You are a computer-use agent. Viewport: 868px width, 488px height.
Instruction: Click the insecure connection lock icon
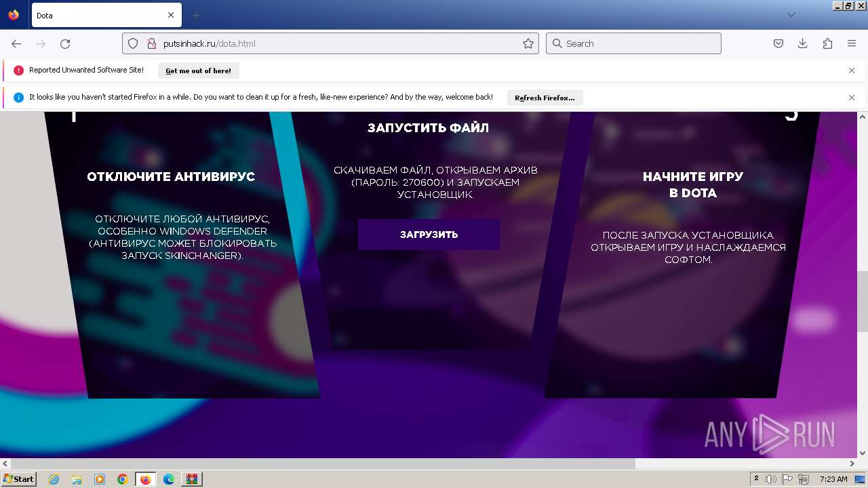click(x=151, y=43)
